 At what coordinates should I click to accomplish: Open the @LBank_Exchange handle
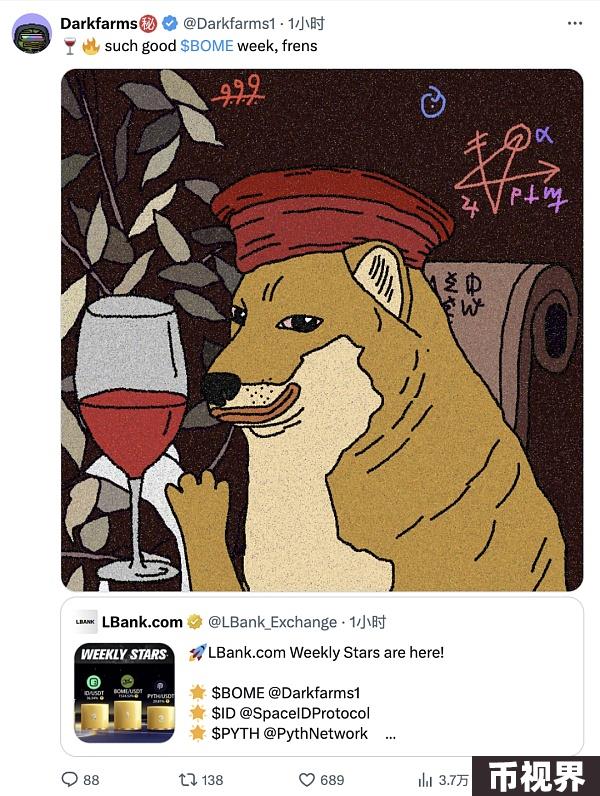[x=273, y=622]
